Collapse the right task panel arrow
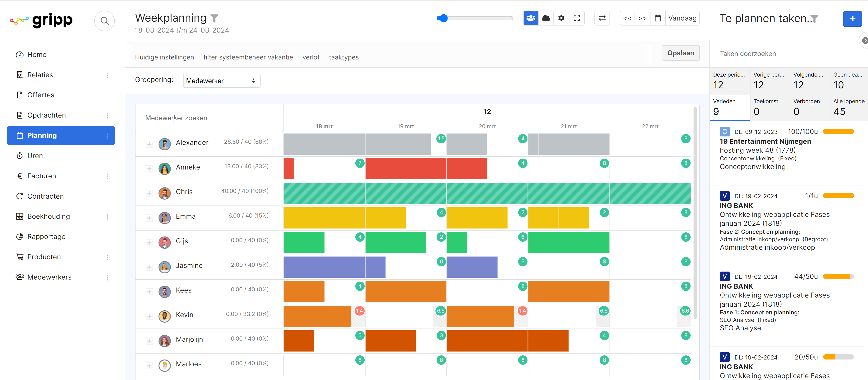868x380 pixels. 865,41
